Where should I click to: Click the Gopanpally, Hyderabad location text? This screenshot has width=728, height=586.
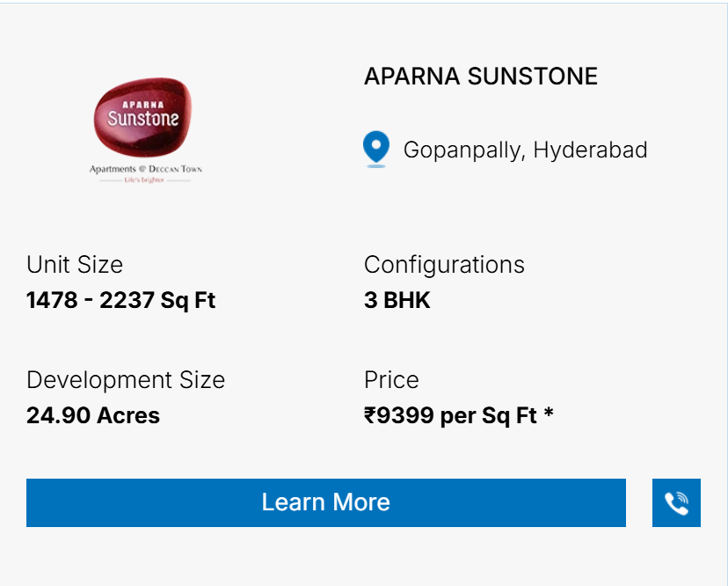click(x=525, y=150)
